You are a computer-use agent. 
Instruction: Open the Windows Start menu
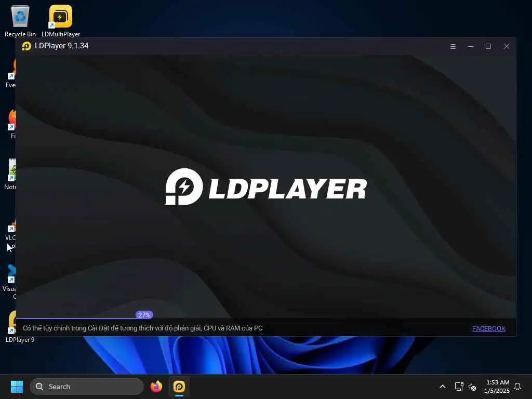[17, 387]
